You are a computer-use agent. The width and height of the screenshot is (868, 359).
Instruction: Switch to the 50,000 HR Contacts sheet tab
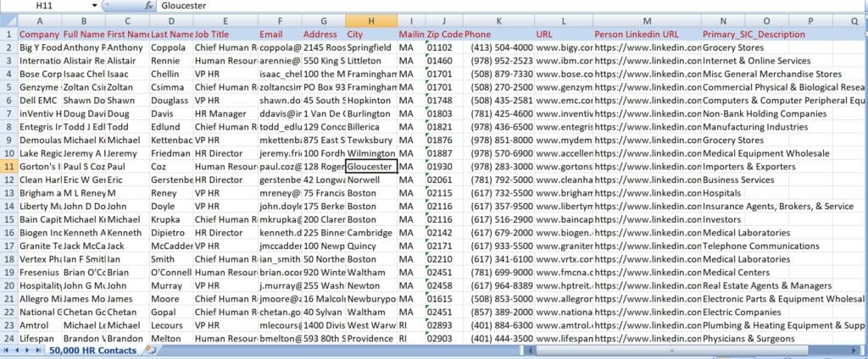[x=94, y=350]
